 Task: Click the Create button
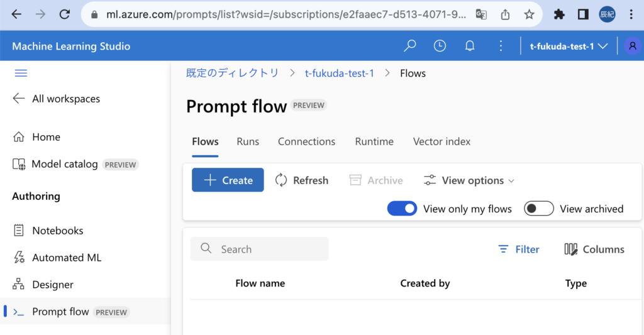coord(228,180)
